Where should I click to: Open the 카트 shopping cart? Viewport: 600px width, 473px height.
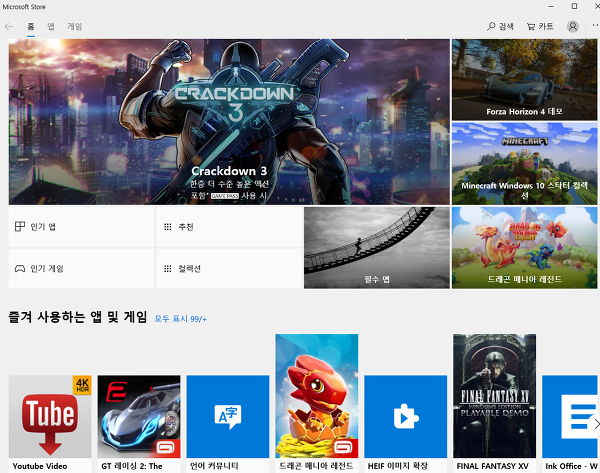point(540,26)
